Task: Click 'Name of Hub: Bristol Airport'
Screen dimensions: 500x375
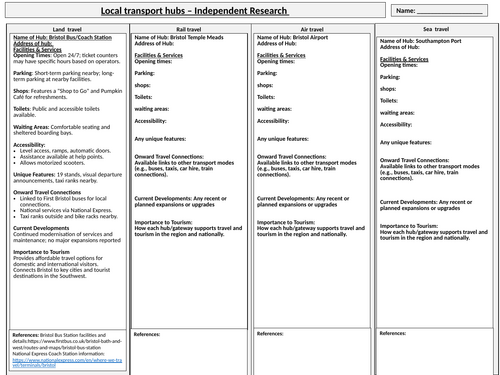Action: point(292,37)
